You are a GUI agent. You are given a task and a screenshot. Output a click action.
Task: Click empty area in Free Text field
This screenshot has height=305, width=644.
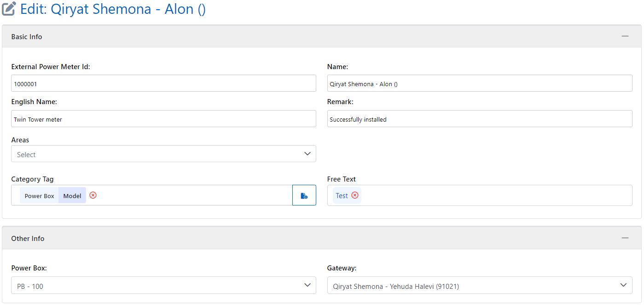[x=493, y=195]
